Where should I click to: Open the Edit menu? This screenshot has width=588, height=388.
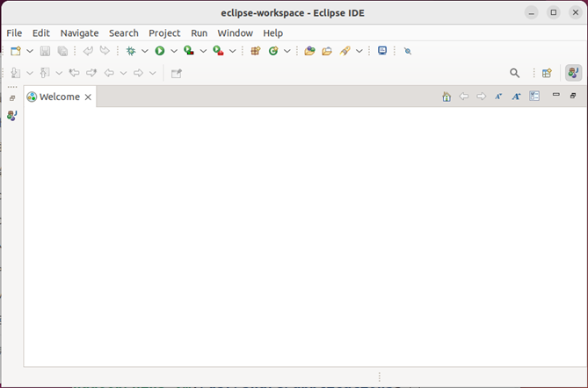pos(41,33)
